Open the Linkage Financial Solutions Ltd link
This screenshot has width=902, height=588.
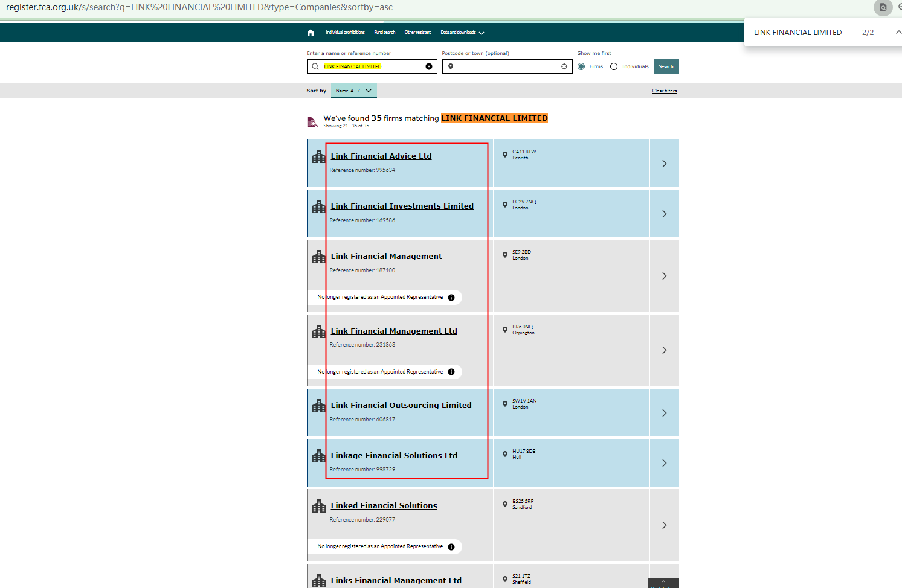point(394,456)
